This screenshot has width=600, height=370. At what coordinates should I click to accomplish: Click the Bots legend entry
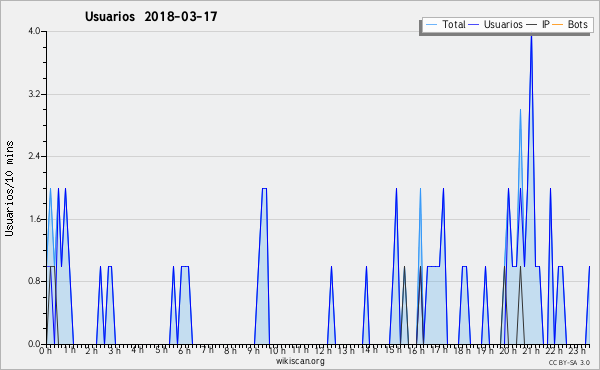(x=570, y=24)
